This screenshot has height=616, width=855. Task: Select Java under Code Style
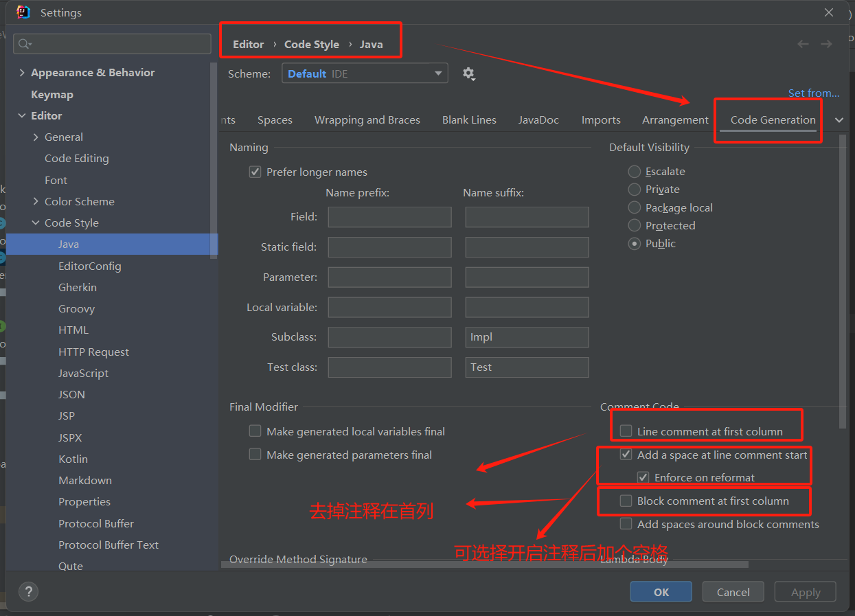[69, 244]
